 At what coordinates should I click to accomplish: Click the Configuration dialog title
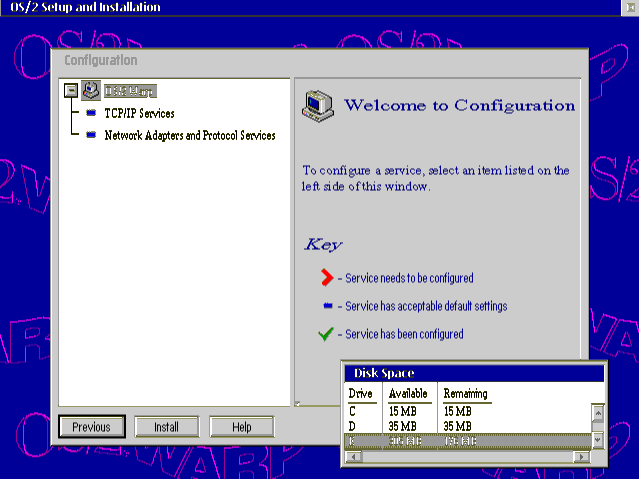click(101, 60)
